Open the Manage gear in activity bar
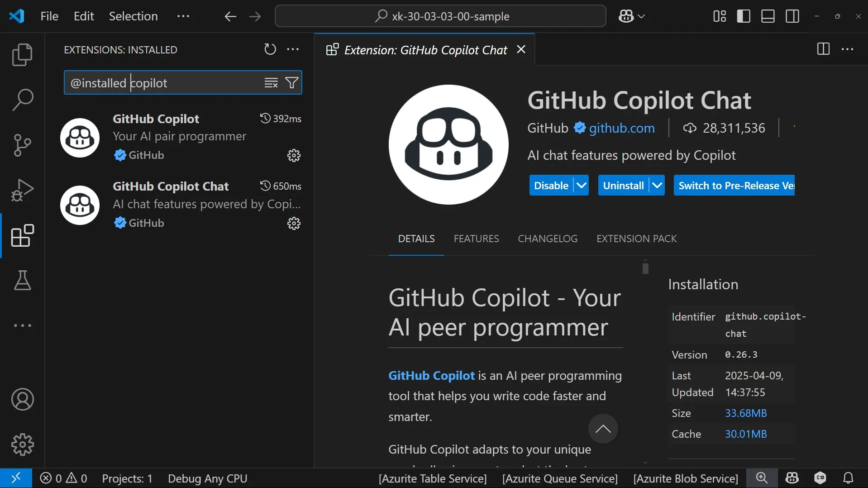 tap(22, 445)
